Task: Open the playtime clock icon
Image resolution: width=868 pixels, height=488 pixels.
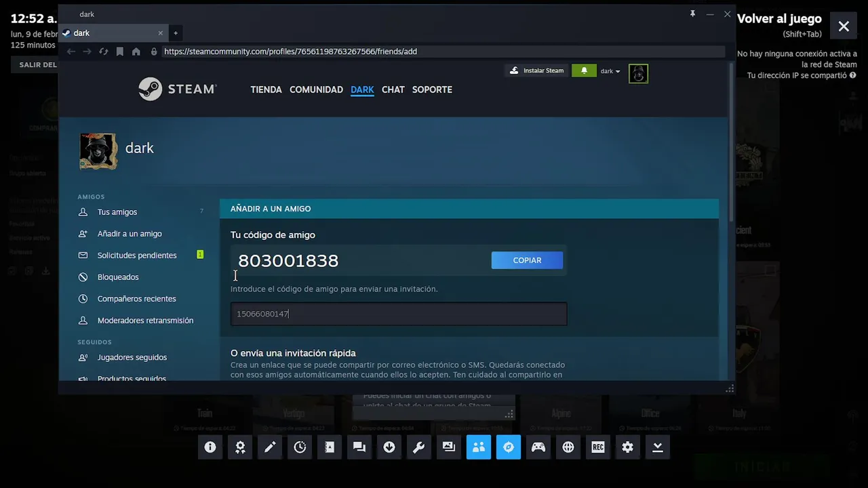Action: [x=300, y=447]
